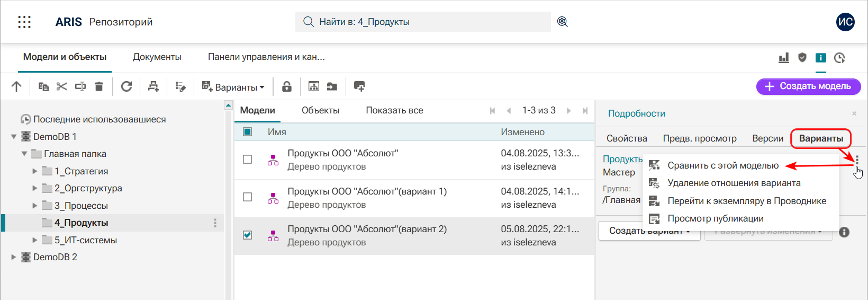
Task: Close the Подробности panel
Action: (854, 113)
